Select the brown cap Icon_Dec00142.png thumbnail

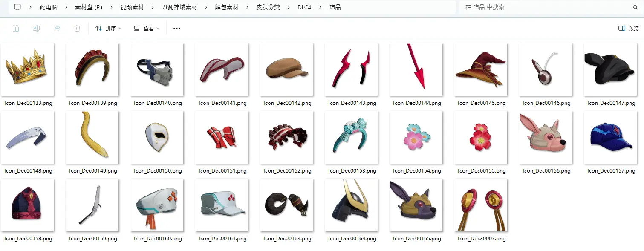click(x=286, y=69)
